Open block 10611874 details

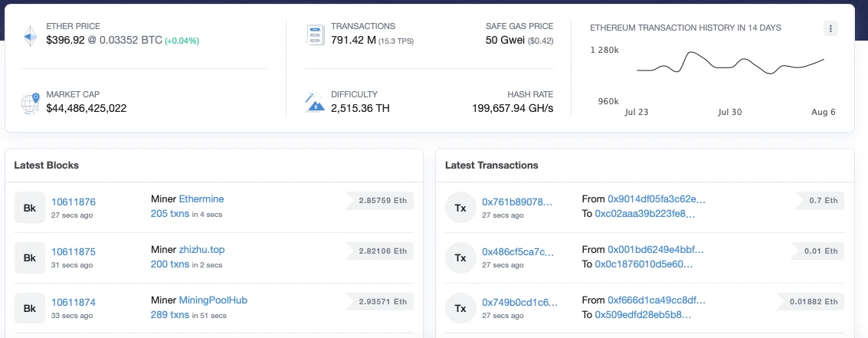74,303
